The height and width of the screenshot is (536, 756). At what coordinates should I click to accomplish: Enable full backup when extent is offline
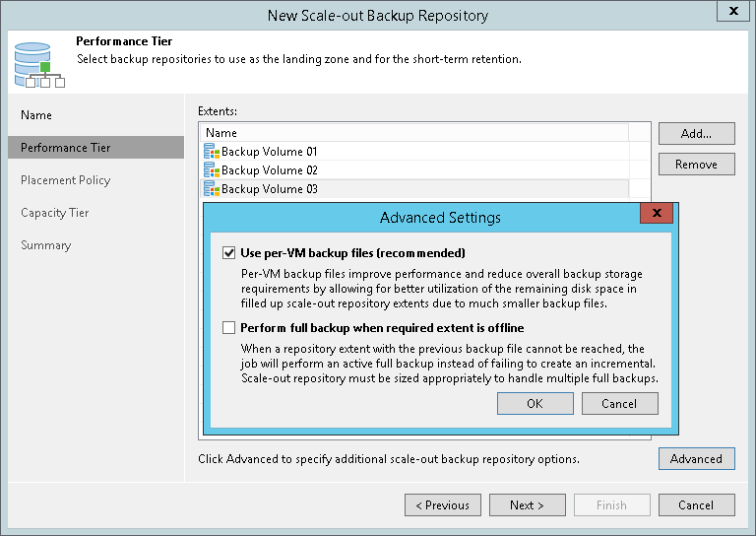point(229,328)
